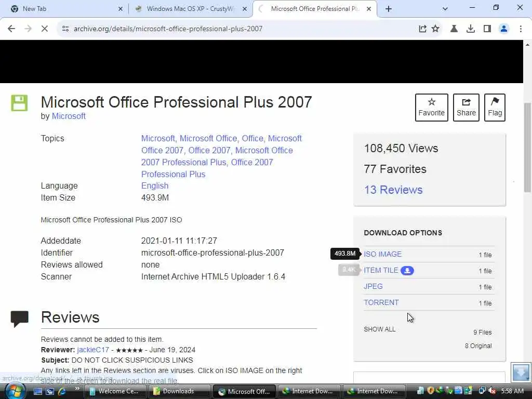Image resolution: width=532 pixels, height=399 pixels.
Task: Click the Reviews speech bubble icon
Action: coord(20,319)
